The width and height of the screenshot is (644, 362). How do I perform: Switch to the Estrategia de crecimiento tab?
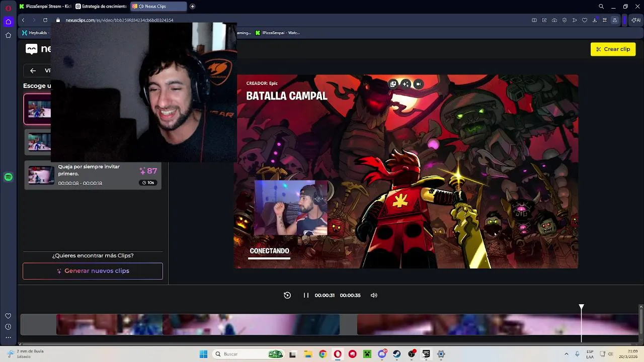tap(101, 7)
